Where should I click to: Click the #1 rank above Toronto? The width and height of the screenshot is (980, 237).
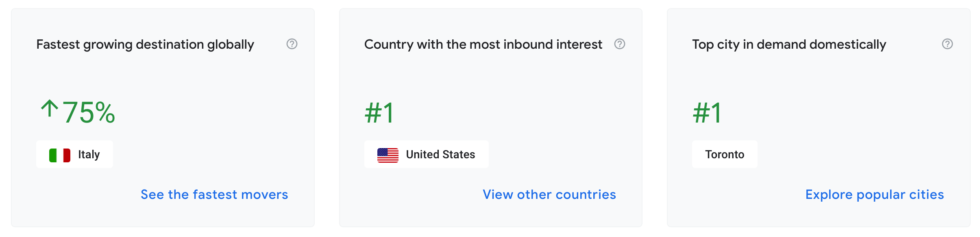click(707, 112)
